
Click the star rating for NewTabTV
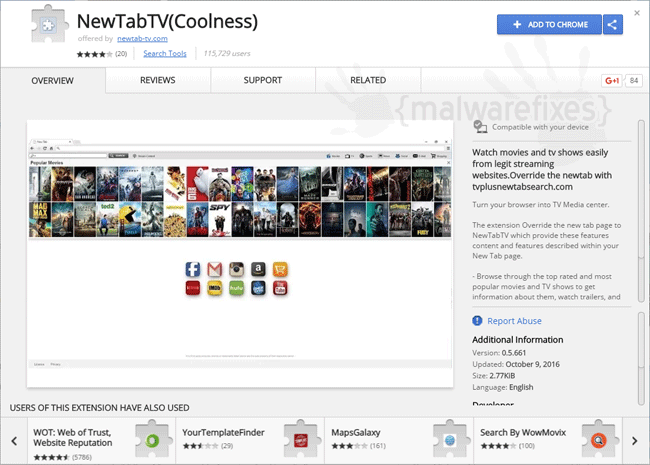click(94, 54)
